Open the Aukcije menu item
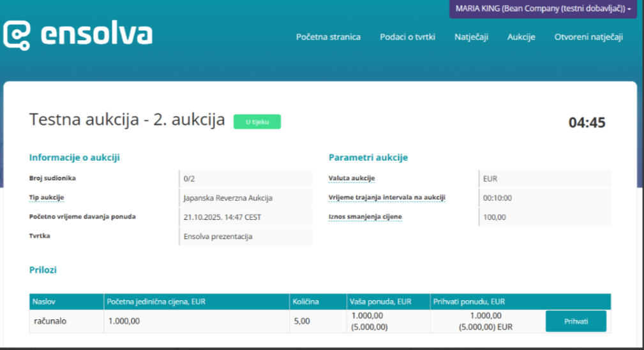The width and height of the screenshot is (644, 350). [x=521, y=37]
